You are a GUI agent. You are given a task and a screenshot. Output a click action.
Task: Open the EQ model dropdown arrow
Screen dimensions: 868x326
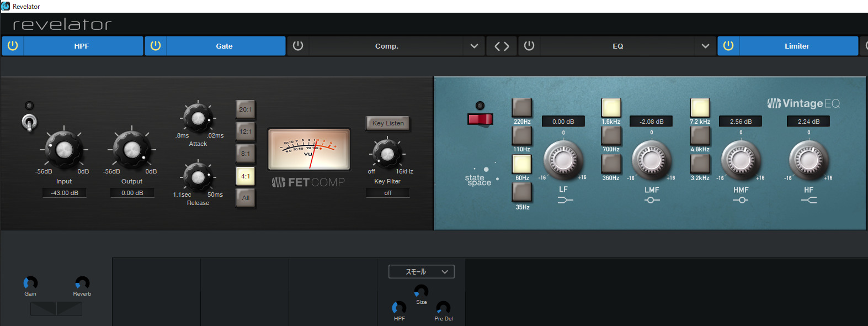[705, 46]
